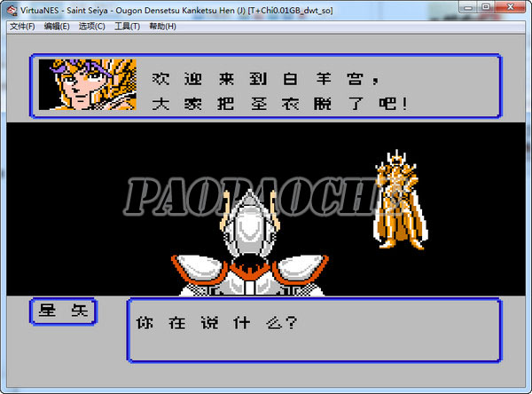Screen dimensions: 532x394
Task: Click the silver Pegasus cloth sprite
Action: [x=250, y=243]
